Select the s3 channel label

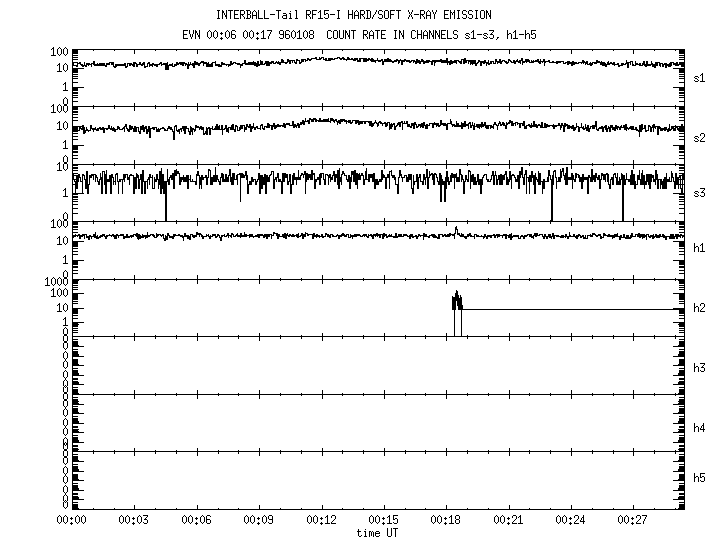click(x=700, y=193)
